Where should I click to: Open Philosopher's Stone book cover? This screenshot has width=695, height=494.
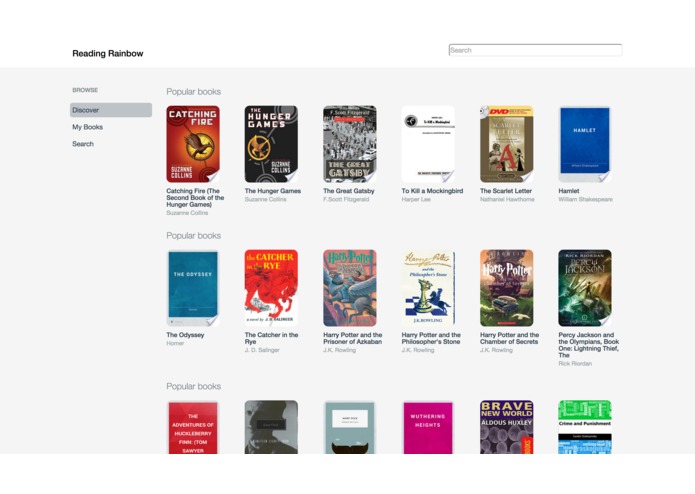428,288
